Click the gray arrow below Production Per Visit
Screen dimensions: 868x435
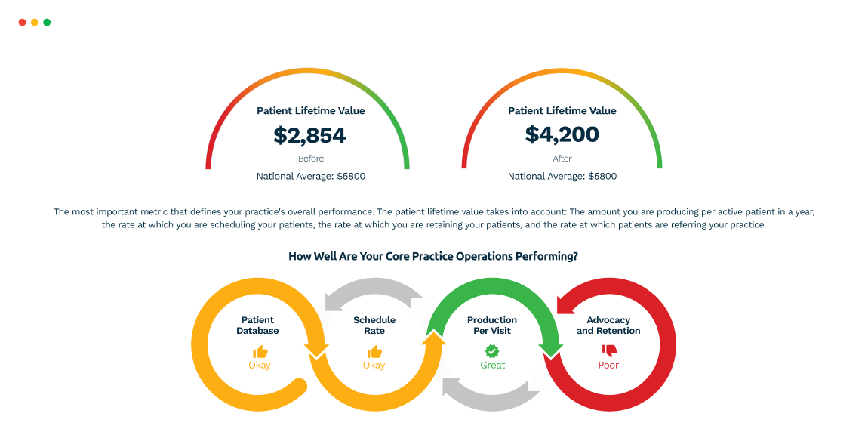[x=491, y=396]
